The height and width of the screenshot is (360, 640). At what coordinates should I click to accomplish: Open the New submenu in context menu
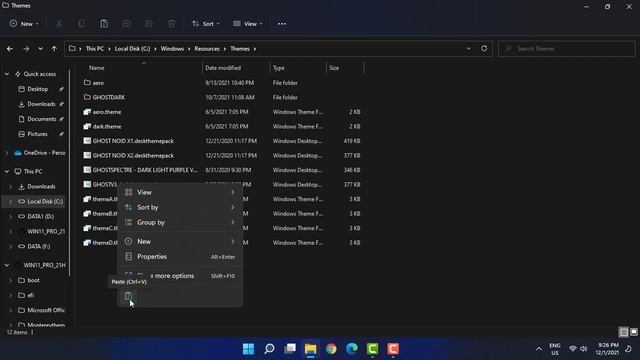(180, 241)
